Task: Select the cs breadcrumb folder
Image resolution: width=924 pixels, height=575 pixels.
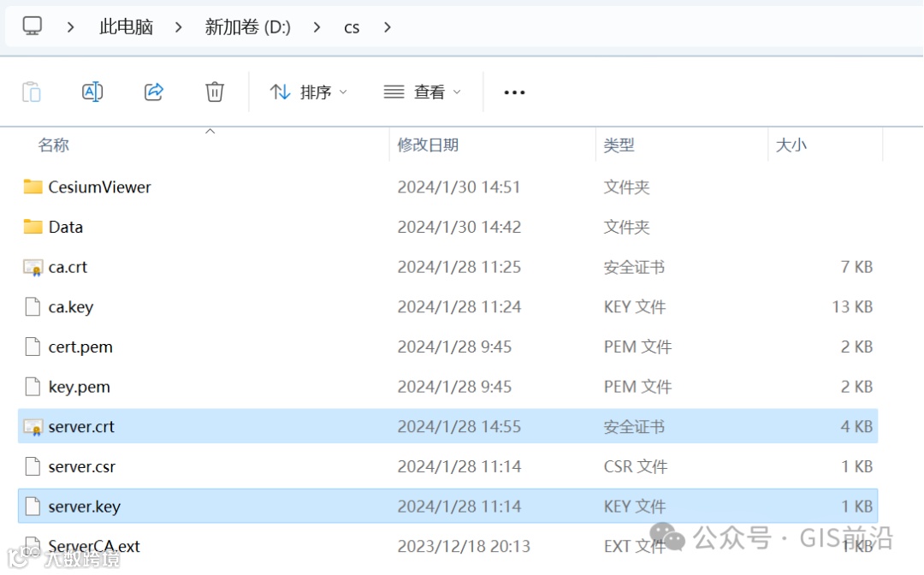Action: [x=352, y=27]
